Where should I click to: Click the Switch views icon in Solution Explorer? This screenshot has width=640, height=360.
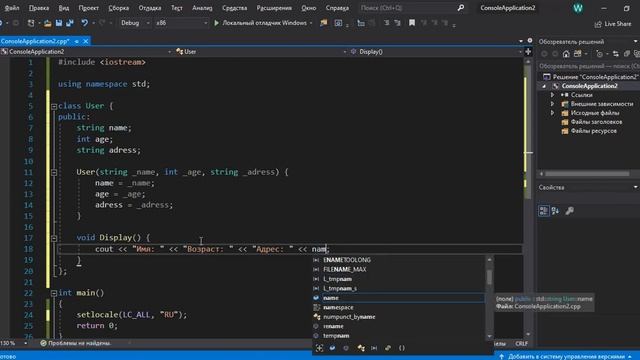(578, 54)
